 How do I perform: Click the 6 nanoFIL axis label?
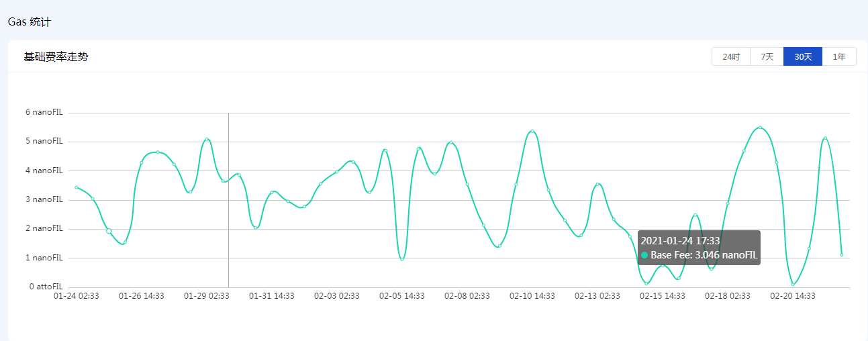(x=44, y=112)
